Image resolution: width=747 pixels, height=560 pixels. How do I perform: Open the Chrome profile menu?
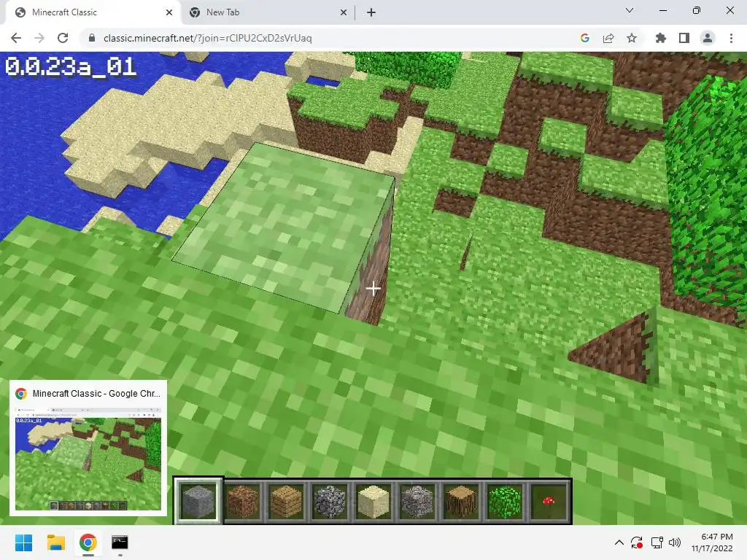[708, 38]
